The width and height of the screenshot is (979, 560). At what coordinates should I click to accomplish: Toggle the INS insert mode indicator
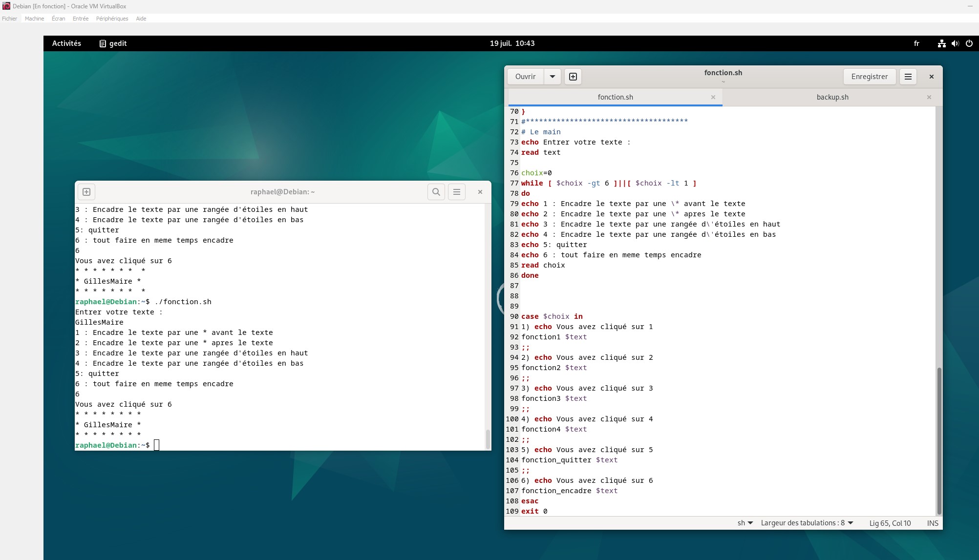click(933, 523)
